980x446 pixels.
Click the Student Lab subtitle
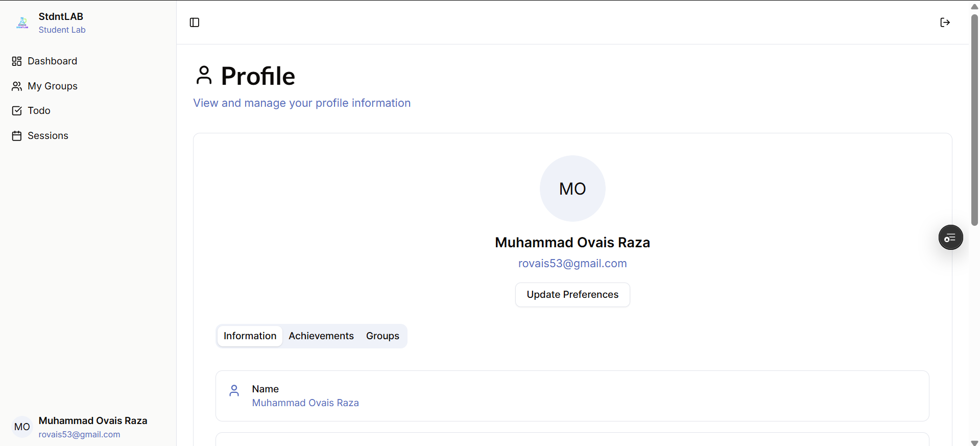(62, 30)
